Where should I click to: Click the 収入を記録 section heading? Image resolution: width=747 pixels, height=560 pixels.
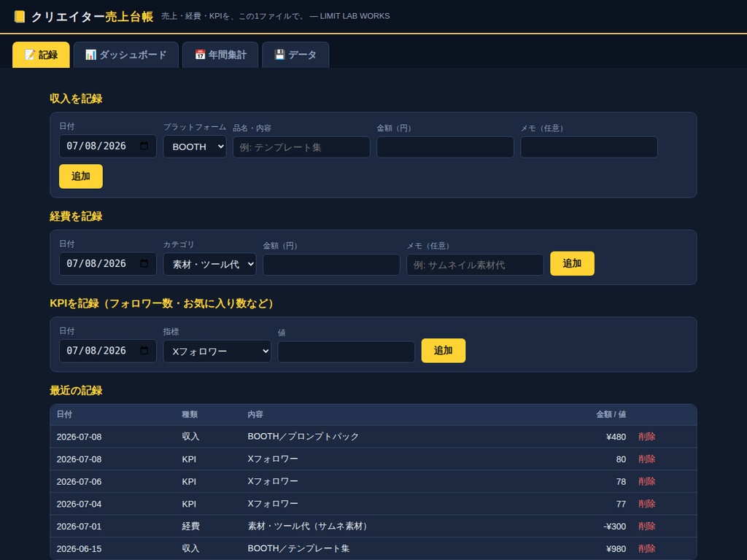(76, 98)
